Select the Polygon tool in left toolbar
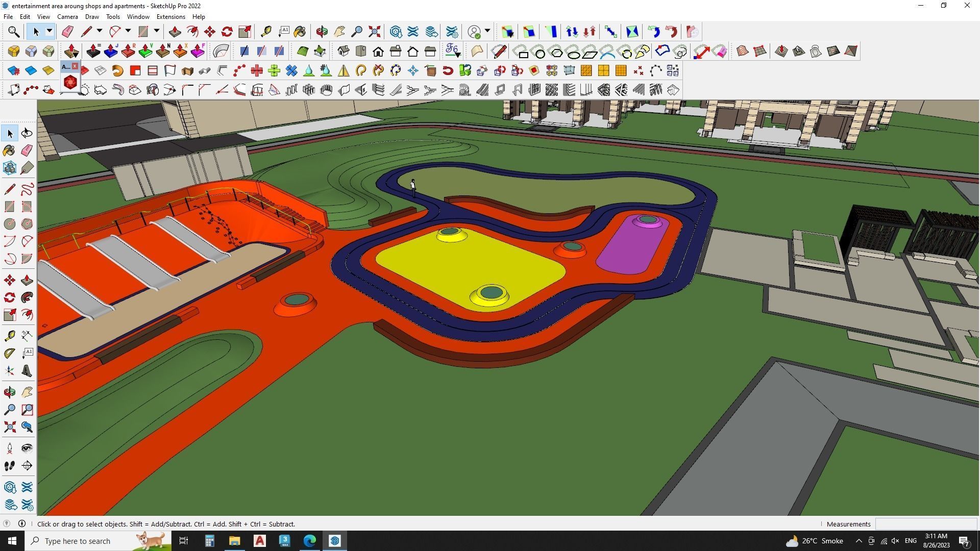This screenshot has height=551, width=980. point(27,224)
